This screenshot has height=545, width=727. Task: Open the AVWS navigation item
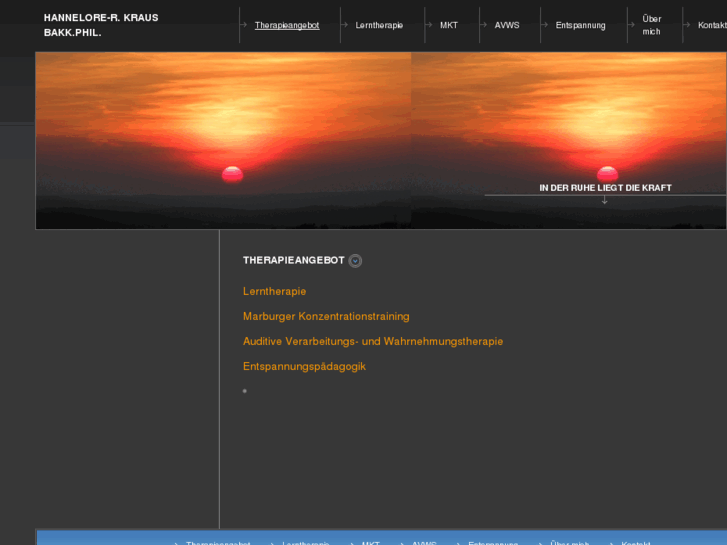pos(507,25)
